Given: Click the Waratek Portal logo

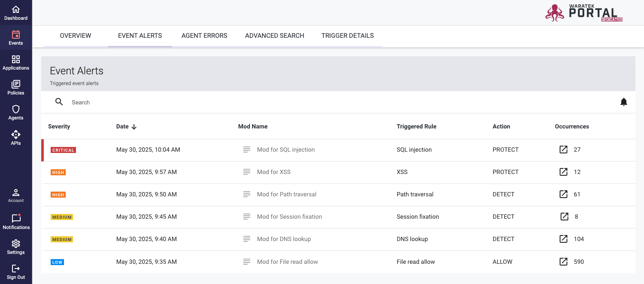Looking at the screenshot, I should [x=584, y=12].
